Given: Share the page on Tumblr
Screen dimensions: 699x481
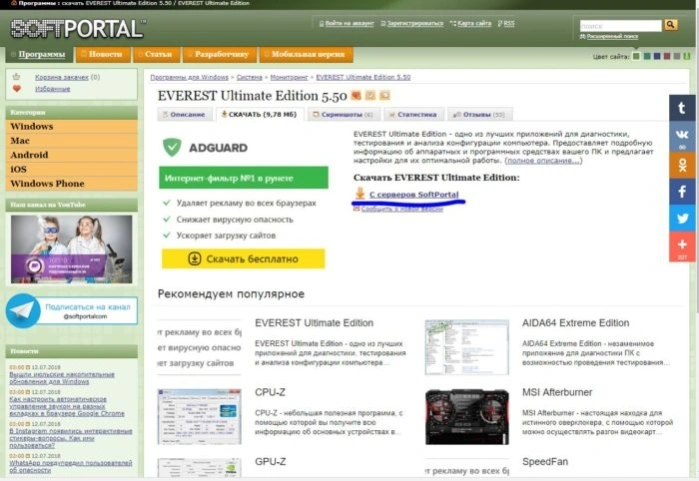Looking at the screenshot, I should [x=682, y=108].
